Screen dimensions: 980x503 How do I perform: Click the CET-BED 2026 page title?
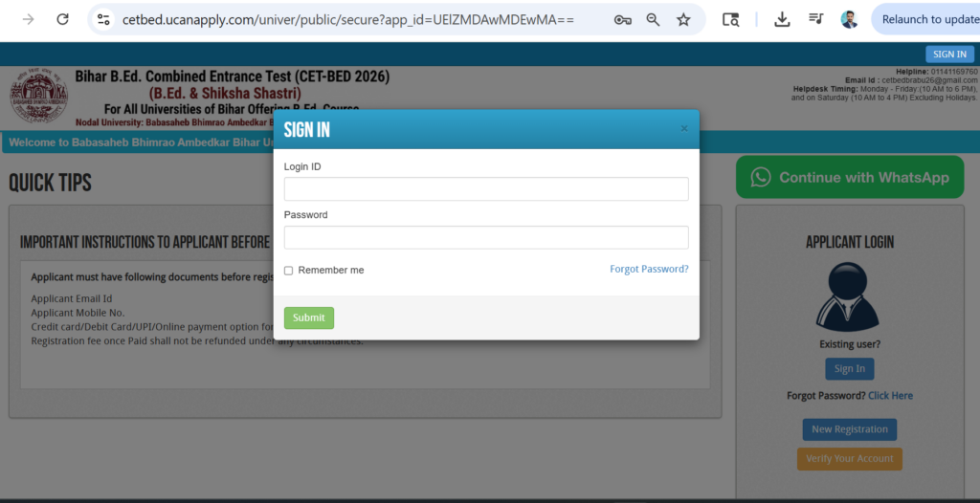[233, 77]
